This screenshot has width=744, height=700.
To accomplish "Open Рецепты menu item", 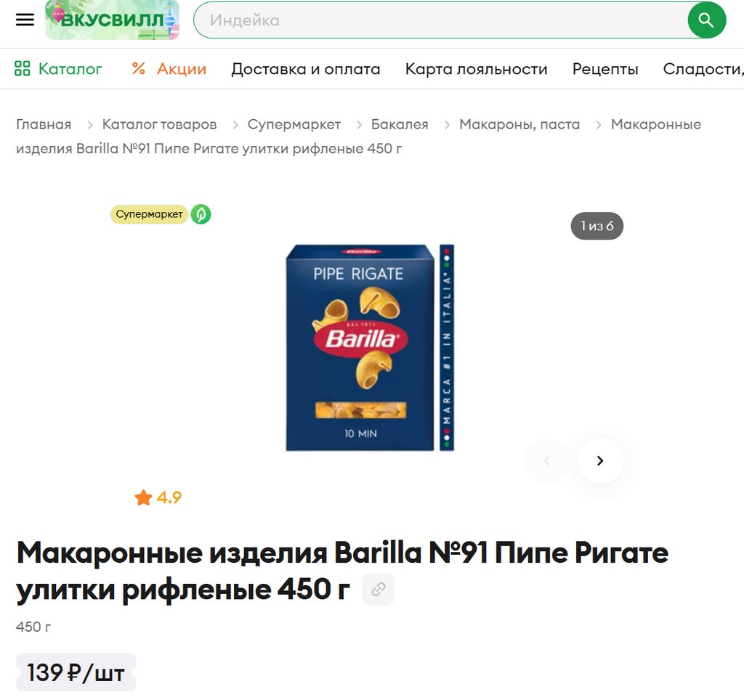I will [605, 69].
